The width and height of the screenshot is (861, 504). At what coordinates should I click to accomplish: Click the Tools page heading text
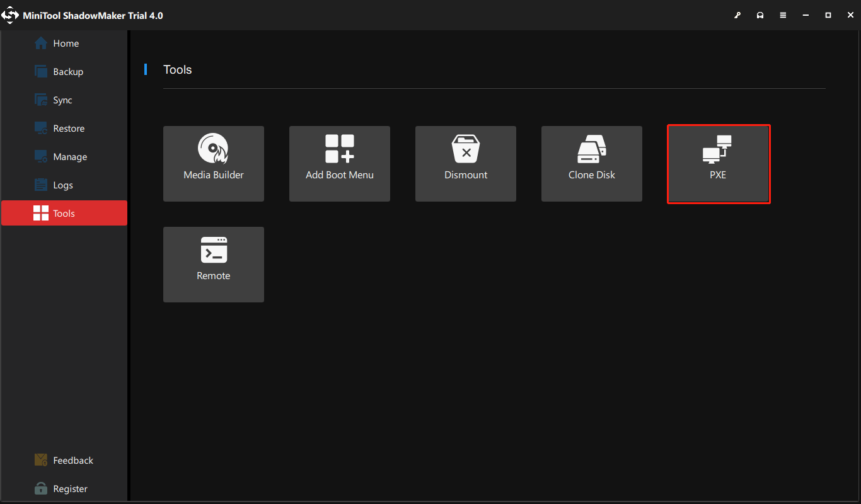[x=177, y=70]
